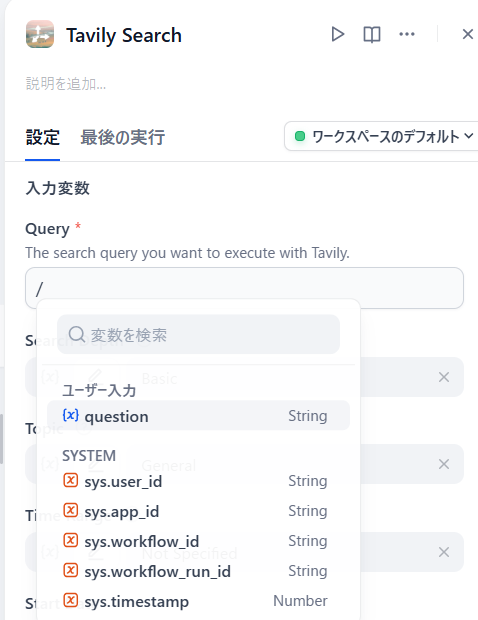The height and width of the screenshot is (620, 478).
Task: Switch to the 設定 tab
Action: pyautogui.click(x=43, y=138)
